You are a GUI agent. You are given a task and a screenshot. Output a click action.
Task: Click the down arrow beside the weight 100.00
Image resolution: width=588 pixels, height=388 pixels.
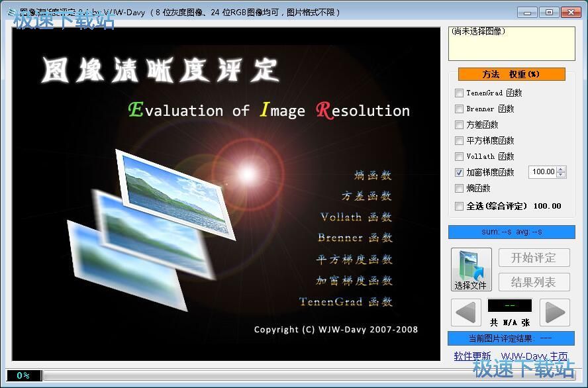tap(561, 174)
